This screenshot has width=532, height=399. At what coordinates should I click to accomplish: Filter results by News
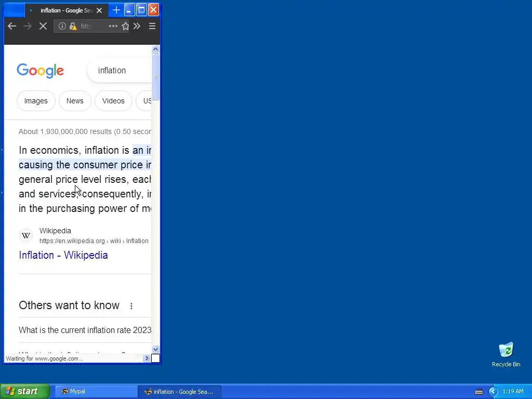(75, 101)
